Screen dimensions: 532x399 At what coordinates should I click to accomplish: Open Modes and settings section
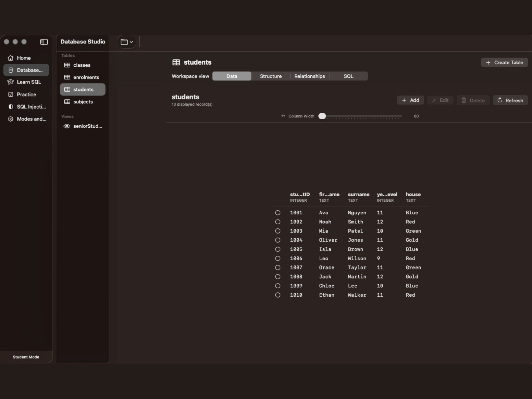26,119
